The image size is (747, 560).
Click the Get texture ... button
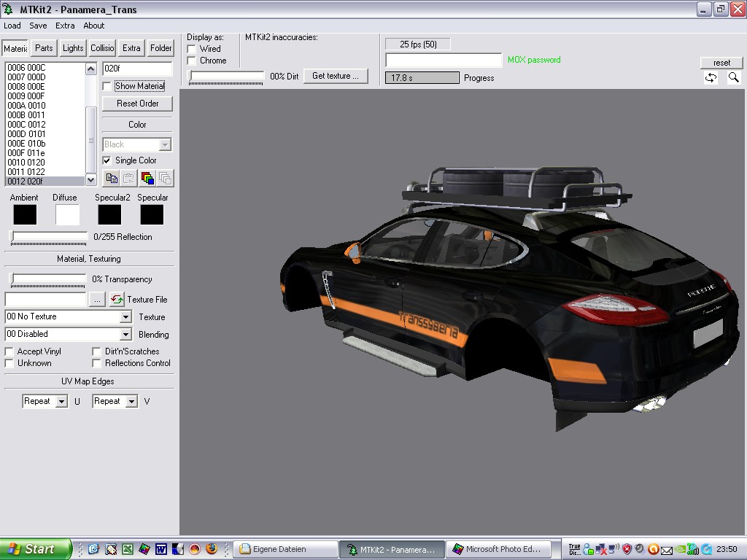tap(336, 76)
